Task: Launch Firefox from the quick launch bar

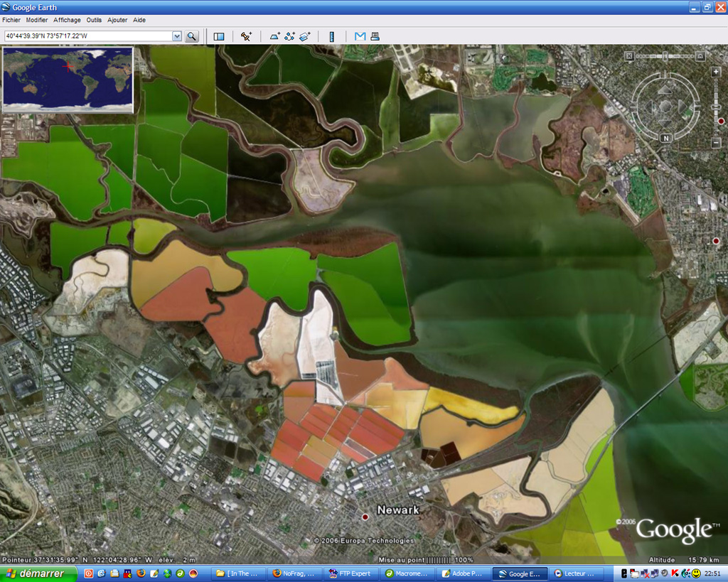Action: [x=141, y=573]
